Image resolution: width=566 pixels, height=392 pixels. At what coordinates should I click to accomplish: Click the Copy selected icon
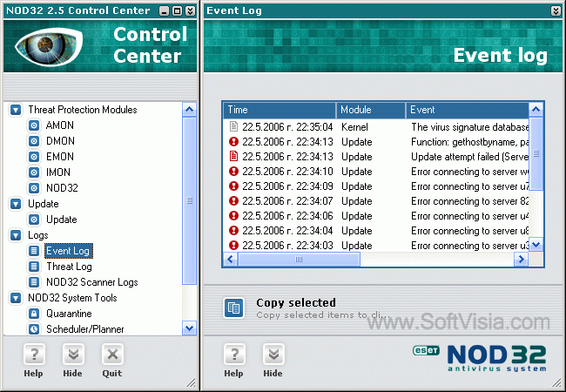click(233, 308)
